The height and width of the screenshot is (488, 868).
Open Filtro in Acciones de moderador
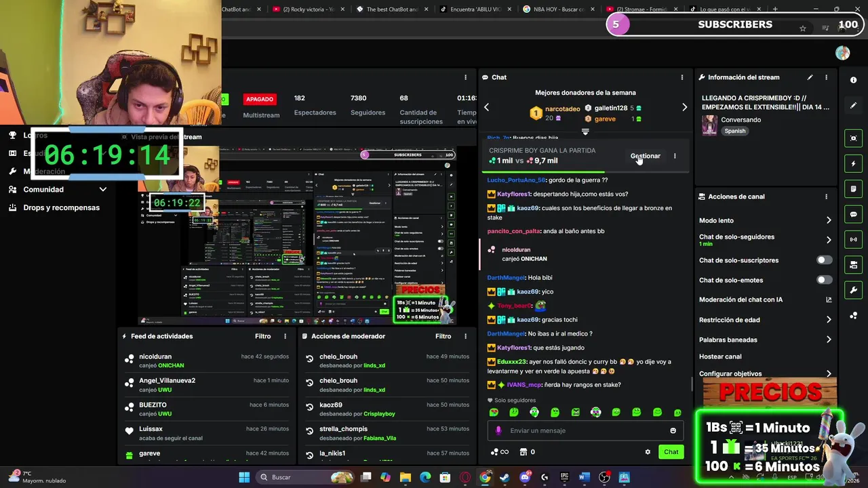[443, 336]
